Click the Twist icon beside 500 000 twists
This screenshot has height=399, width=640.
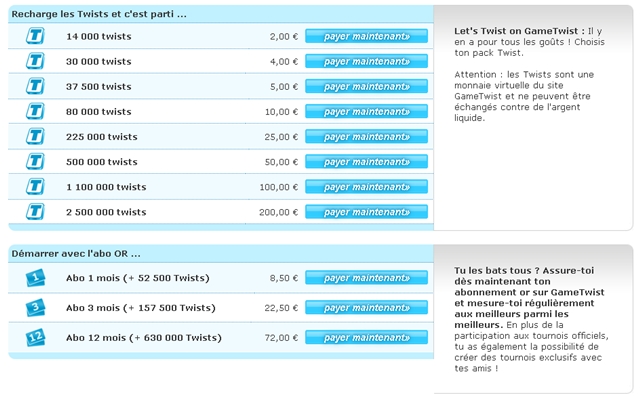[x=35, y=162]
